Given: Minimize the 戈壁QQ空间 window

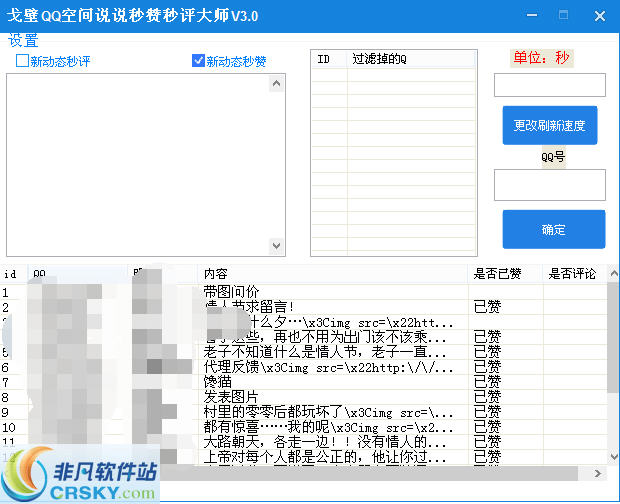Looking at the screenshot, I should (532, 15).
